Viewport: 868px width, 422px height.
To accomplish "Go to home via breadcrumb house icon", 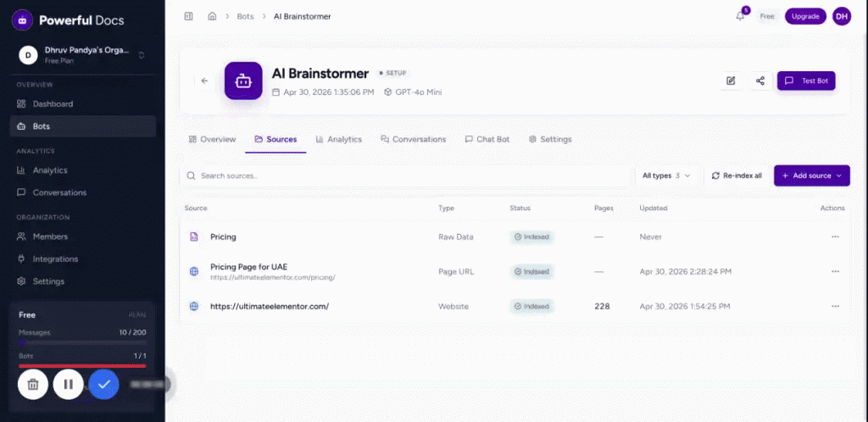I will click(x=212, y=17).
